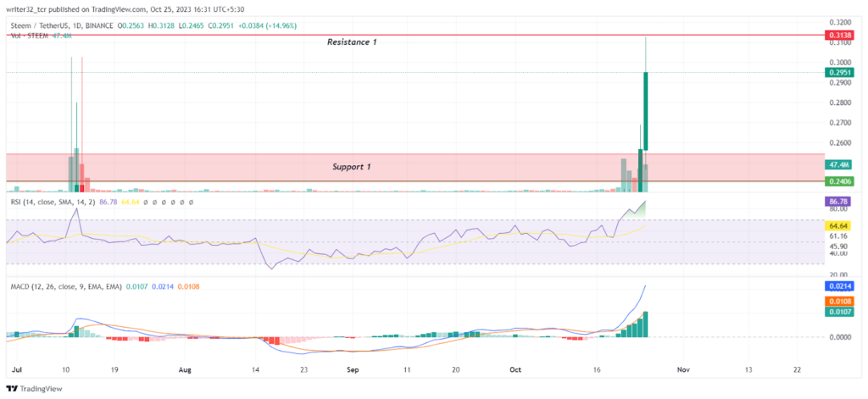Click the 0.2600 price axis label
The width and height of the screenshot is (868, 399).
[839, 143]
